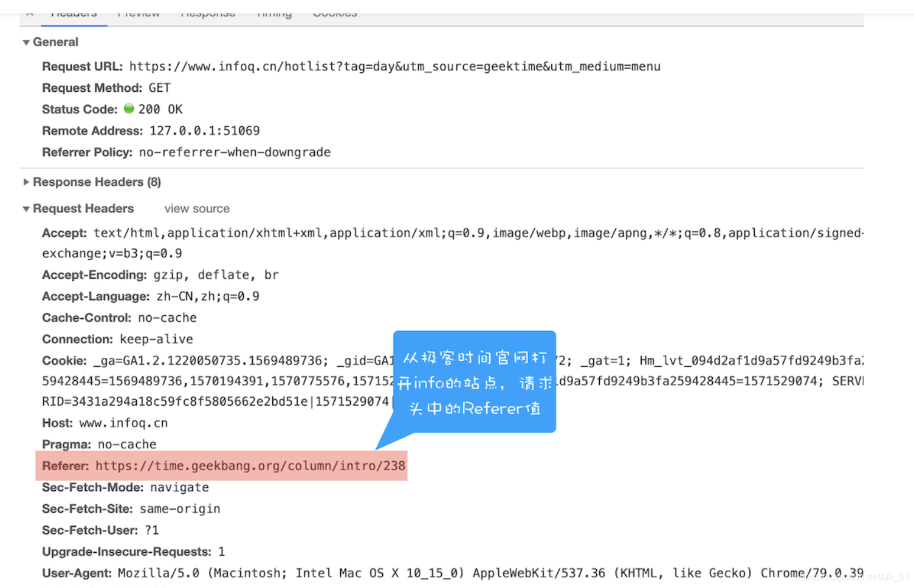Select Pragma no-cache value

point(127,445)
